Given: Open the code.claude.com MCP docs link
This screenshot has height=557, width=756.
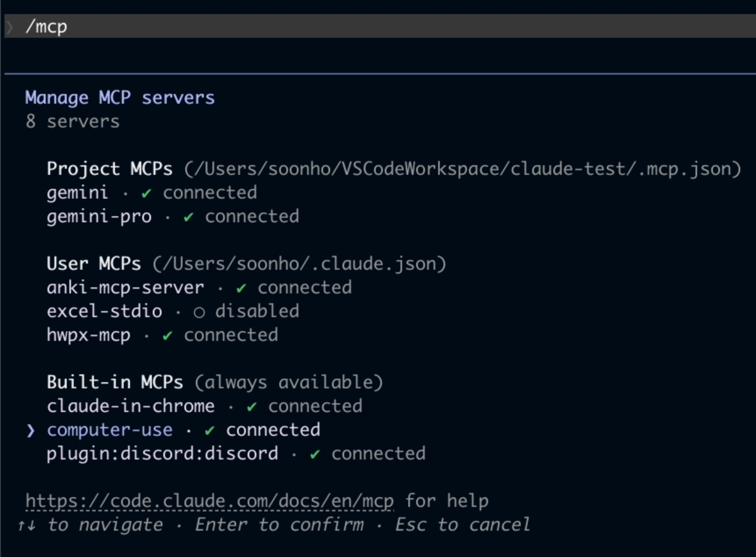Looking at the screenshot, I should pyautogui.click(x=209, y=501).
